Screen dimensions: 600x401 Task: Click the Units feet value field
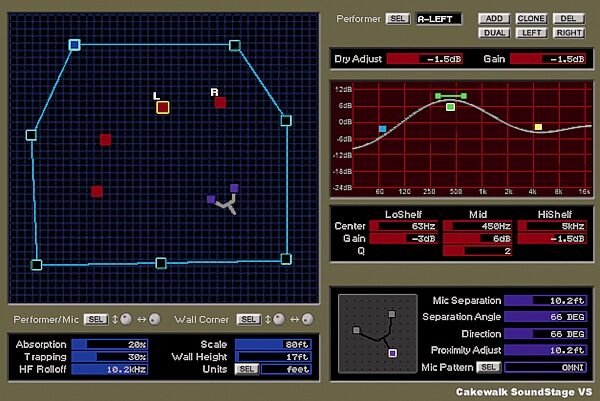286,369
